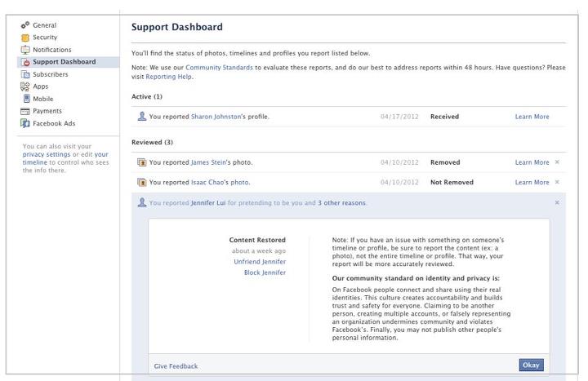Select the Unfriend Jennifer link
This screenshot has width=588, height=381.
260,261
